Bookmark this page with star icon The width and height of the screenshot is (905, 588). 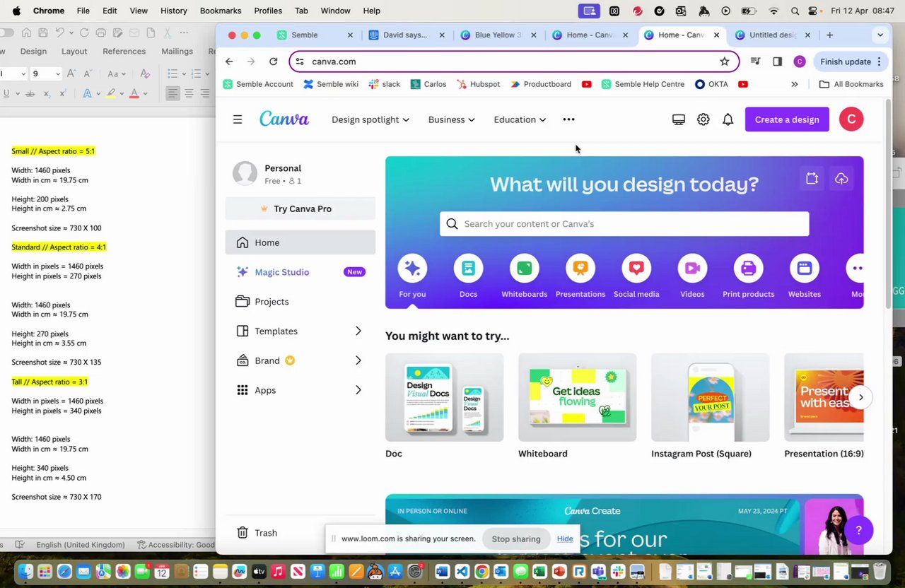[x=725, y=61]
